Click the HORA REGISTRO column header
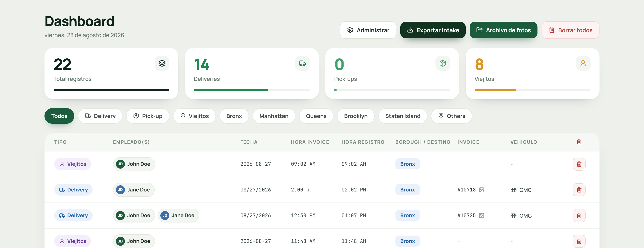This screenshot has width=644, height=248. (363, 142)
